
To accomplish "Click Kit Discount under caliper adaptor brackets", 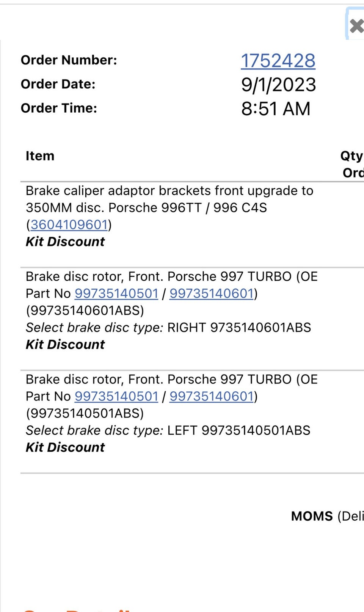I will click(x=65, y=242).
